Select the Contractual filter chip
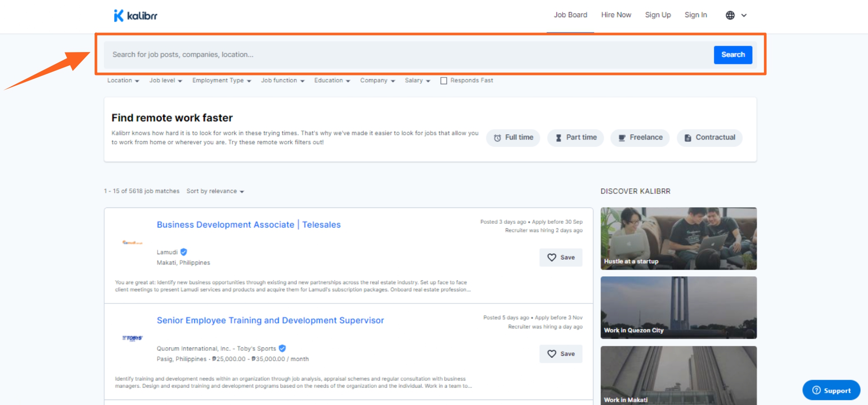 [710, 137]
